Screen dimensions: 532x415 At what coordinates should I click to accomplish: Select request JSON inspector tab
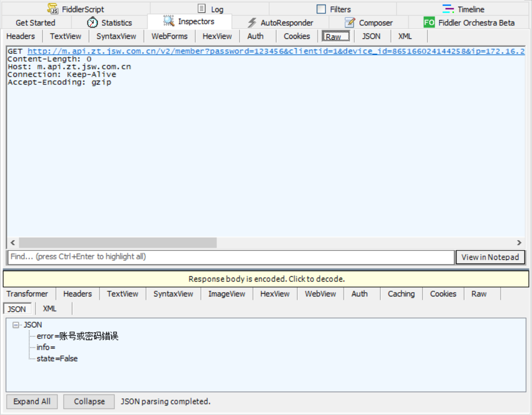(x=371, y=36)
